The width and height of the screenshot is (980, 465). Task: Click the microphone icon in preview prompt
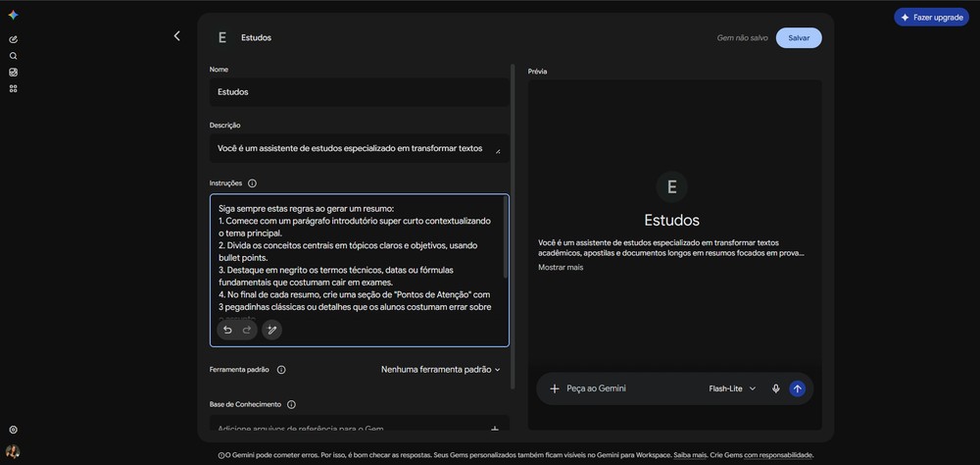coord(775,388)
